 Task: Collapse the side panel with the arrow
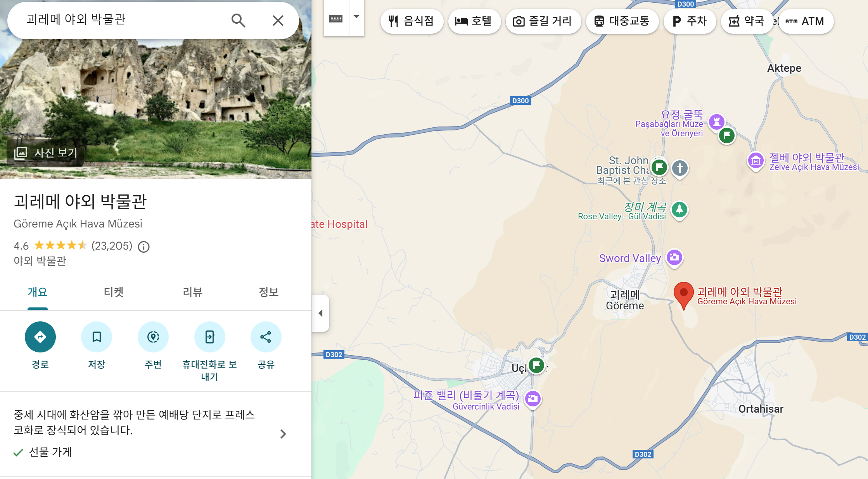[321, 313]
